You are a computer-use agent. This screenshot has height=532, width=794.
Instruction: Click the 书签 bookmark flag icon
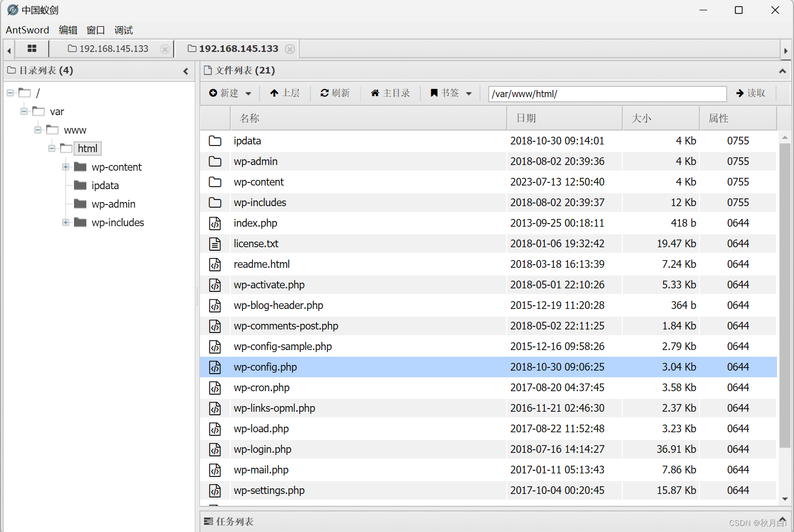pos(434,93)
